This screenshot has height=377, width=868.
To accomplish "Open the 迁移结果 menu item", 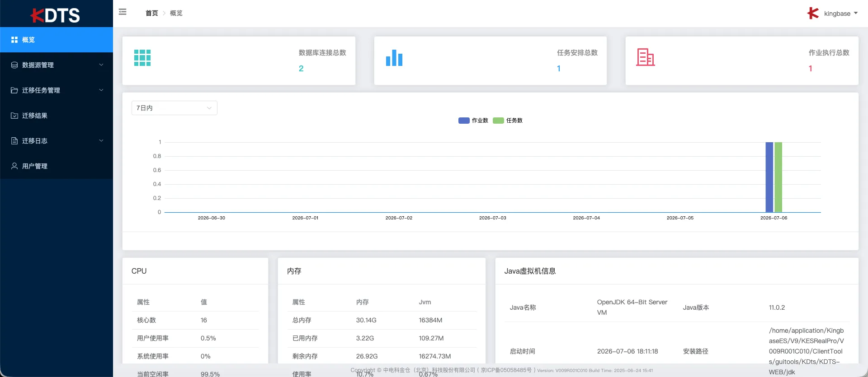I will pyautogui.click(x=57, y=116).
